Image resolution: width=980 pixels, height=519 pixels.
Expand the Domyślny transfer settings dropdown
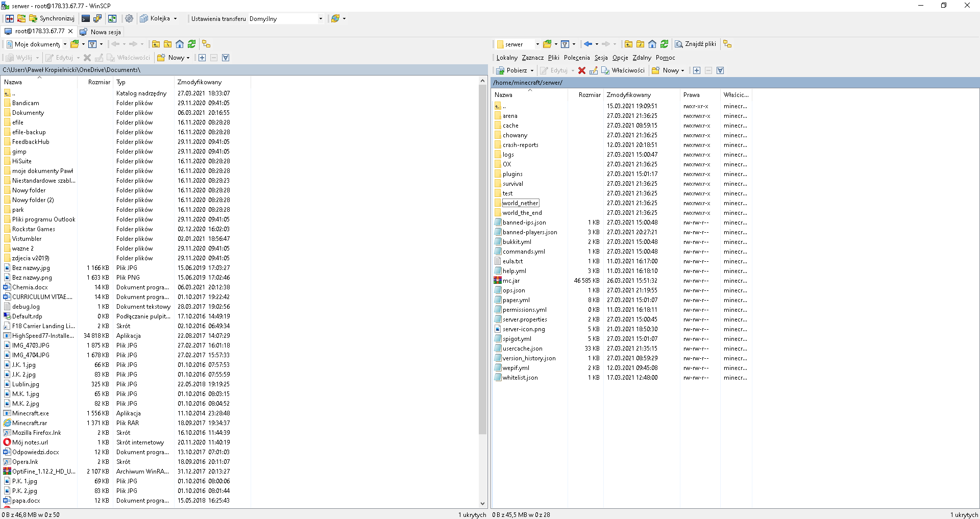[x=321, y=19]
